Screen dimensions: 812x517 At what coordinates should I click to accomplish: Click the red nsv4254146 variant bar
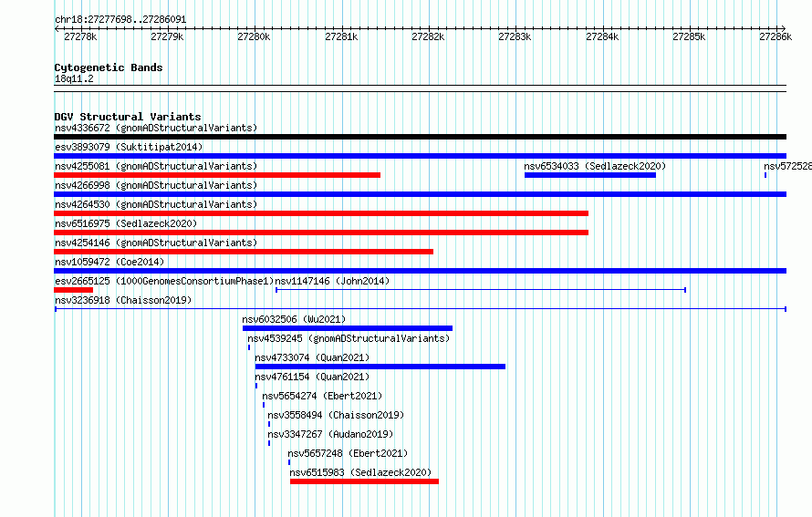tap(244, 252)
